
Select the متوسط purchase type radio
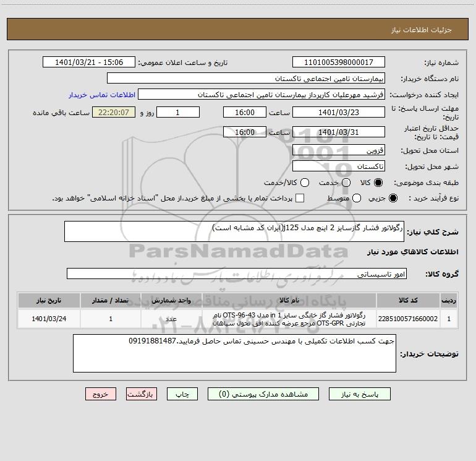357,198
